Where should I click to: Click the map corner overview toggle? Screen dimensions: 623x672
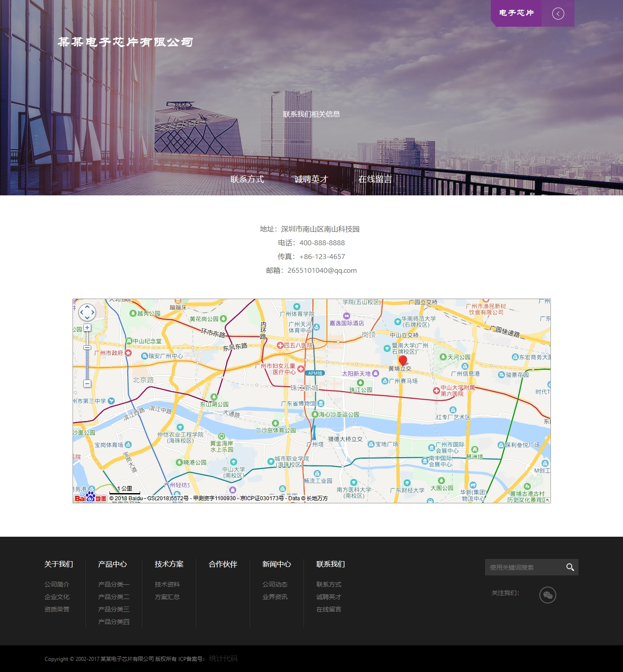coord(547,500)
